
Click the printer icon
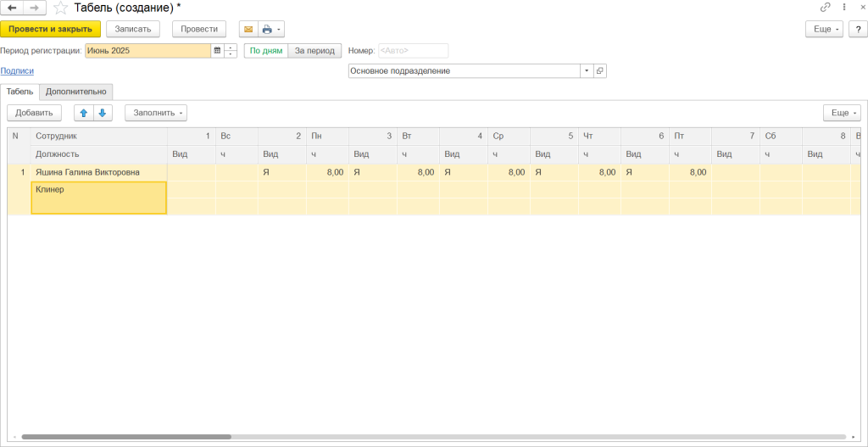(x=268, y=29)
